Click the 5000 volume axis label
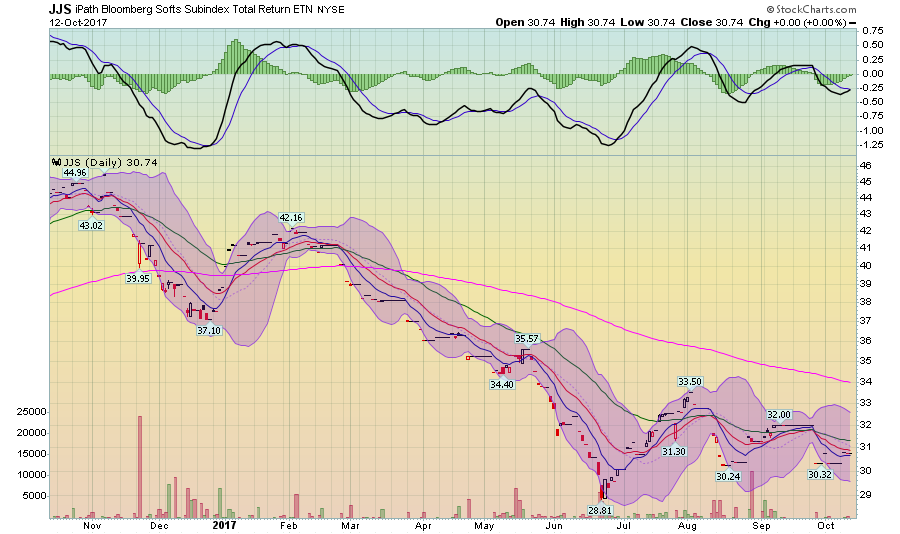 click(34, 496)
